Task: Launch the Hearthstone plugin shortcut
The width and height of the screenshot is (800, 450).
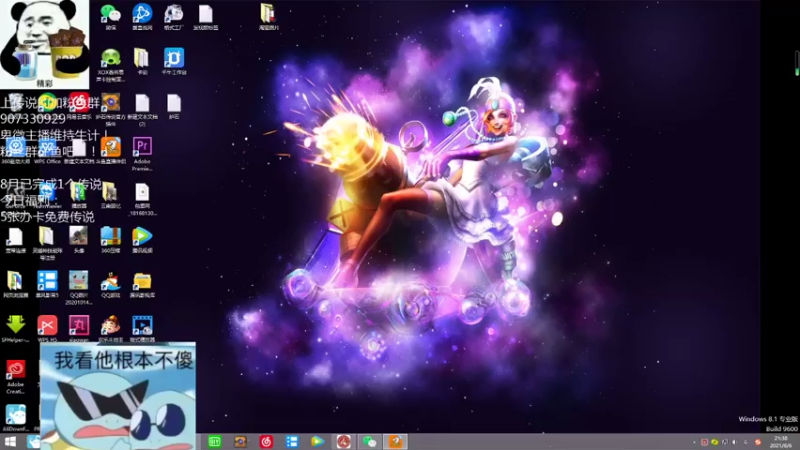Action: (x=110, y=109)
